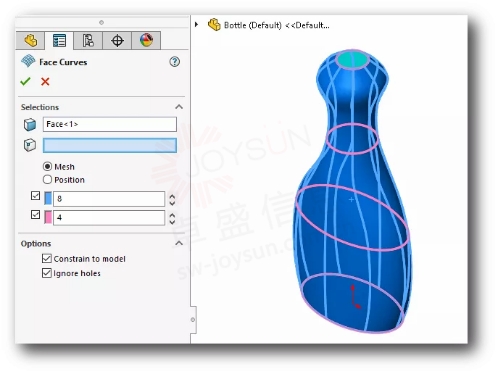The image size is (498, 375).
Task: Open Face Curves help question mark
Action: (x=175, y=62)
